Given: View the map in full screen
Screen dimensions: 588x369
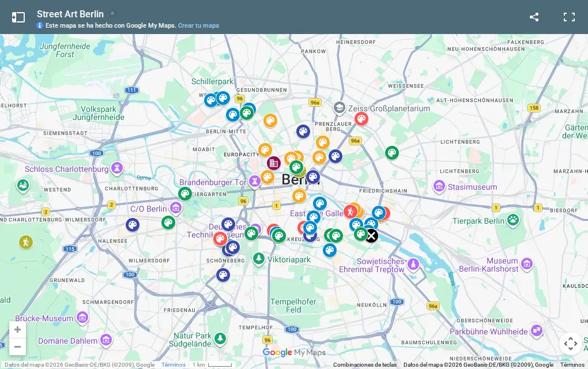Looking at the screenshot, I should [x=569, y=17].
